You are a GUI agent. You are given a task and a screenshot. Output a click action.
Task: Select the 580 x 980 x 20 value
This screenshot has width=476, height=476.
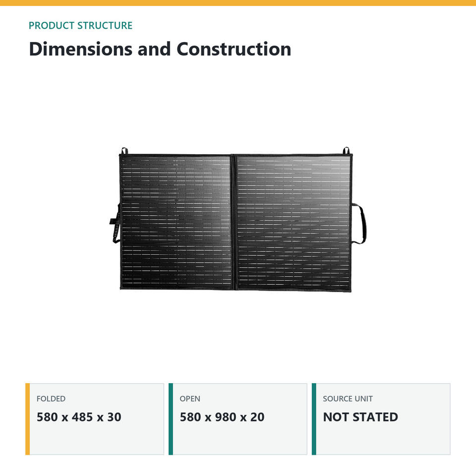pos(222,417)
